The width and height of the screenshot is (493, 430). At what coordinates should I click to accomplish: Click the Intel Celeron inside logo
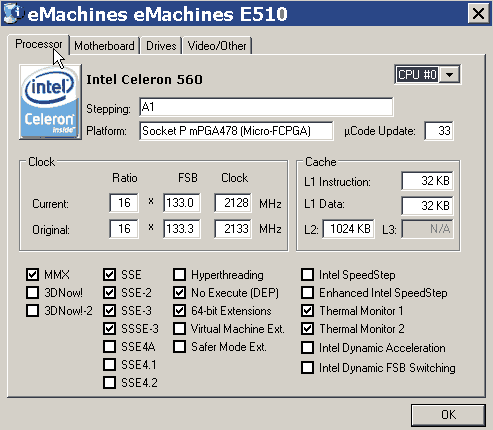[50, 102]
